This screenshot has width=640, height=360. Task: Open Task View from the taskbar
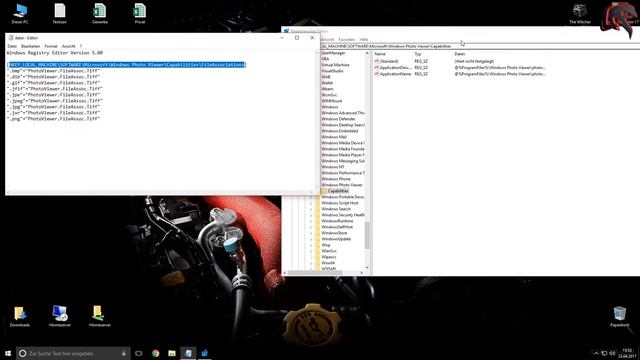[x=139, y=353]
